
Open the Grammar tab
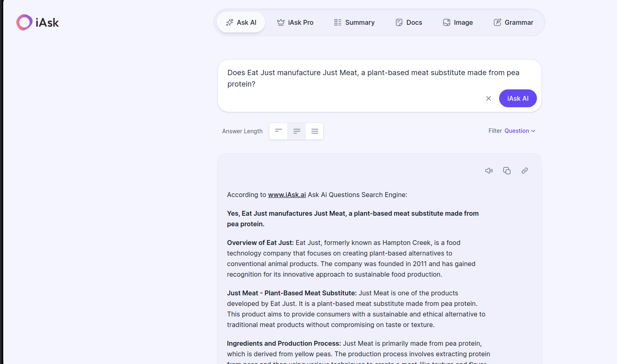click(x=513, y=22)
